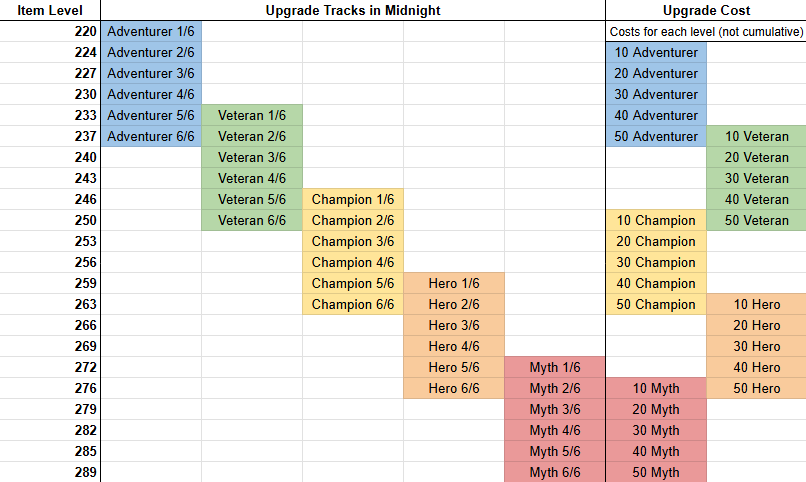Click the Upgrade Cost header cell
This screenshot has width=806, height=482.
point(706,10)
